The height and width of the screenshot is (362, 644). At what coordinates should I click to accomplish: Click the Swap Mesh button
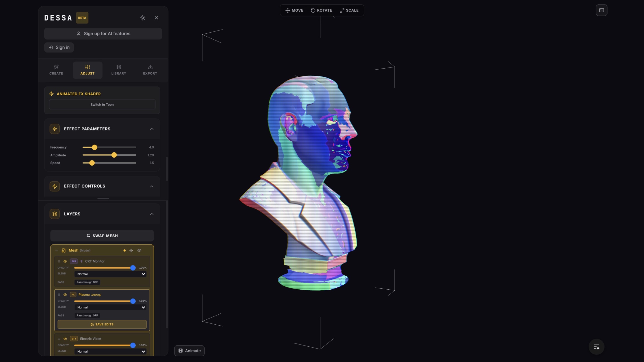pos(102,236)
